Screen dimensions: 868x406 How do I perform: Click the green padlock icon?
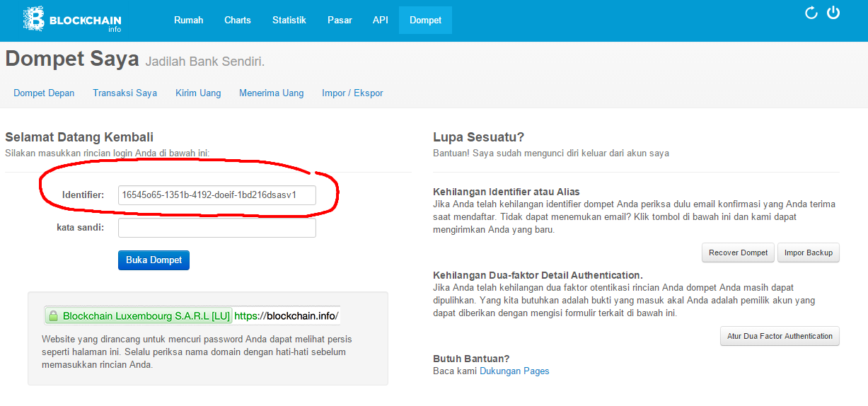click(x=52, y=315)
